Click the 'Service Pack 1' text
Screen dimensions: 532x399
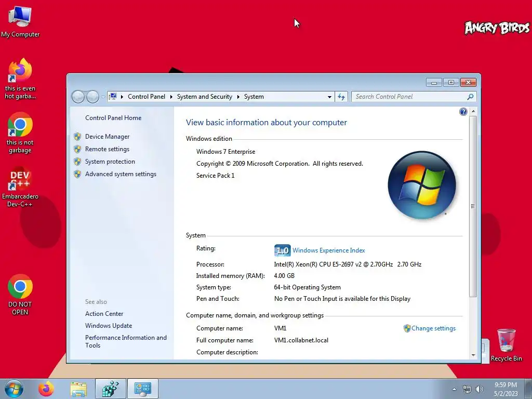point(215,176)
